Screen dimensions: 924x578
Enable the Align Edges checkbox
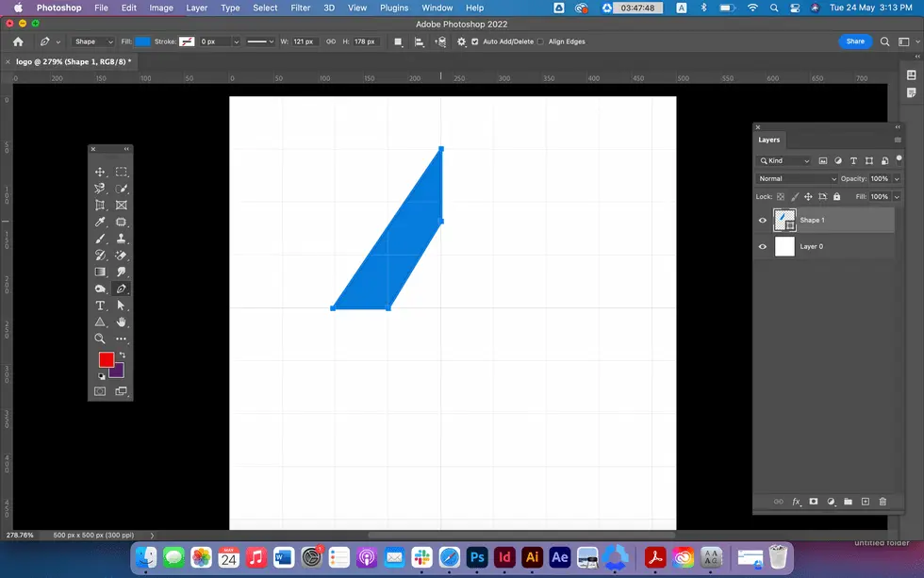click(540, 42)
